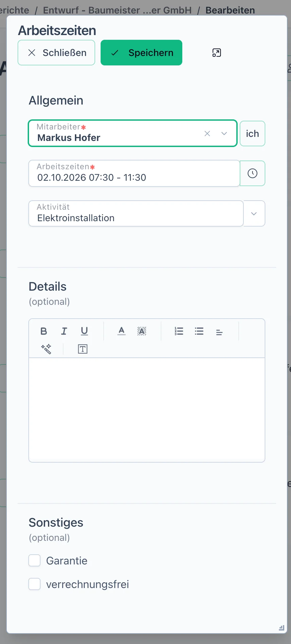This screenshot has width=291, height=644.
Task: Apply underline formatting
Action: coord(84,331)
